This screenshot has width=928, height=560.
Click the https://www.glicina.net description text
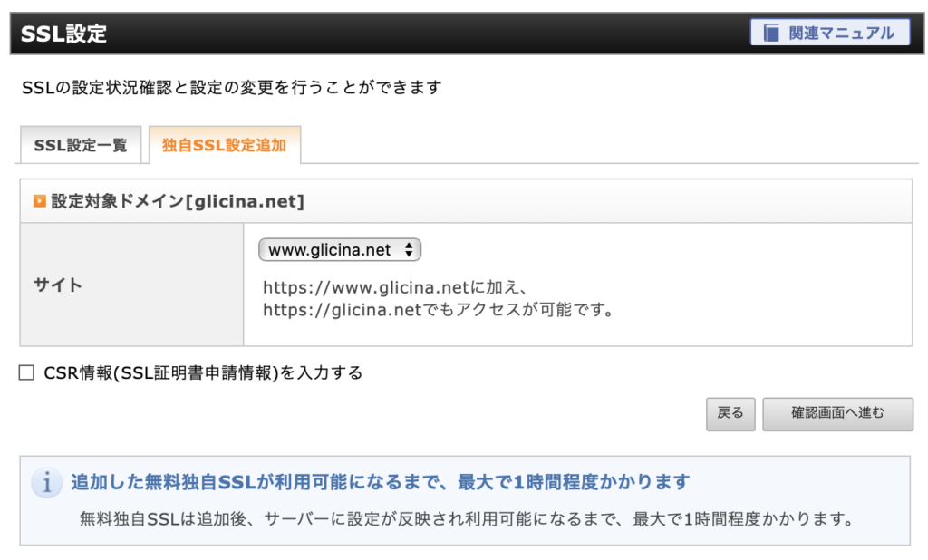pyautogui.click(x=395, y=287)
